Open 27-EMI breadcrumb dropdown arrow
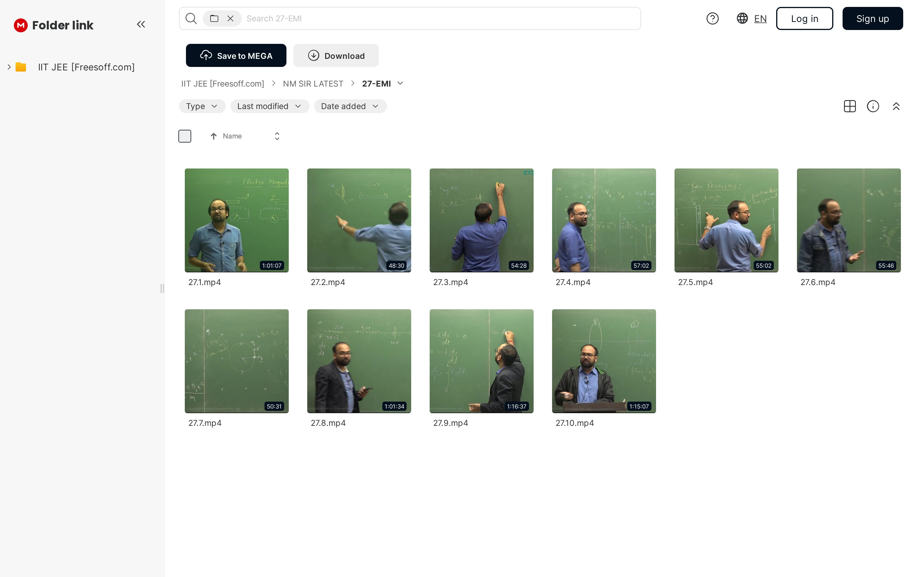The width and height of the screenshot is (924, 577). coord(400,83)
